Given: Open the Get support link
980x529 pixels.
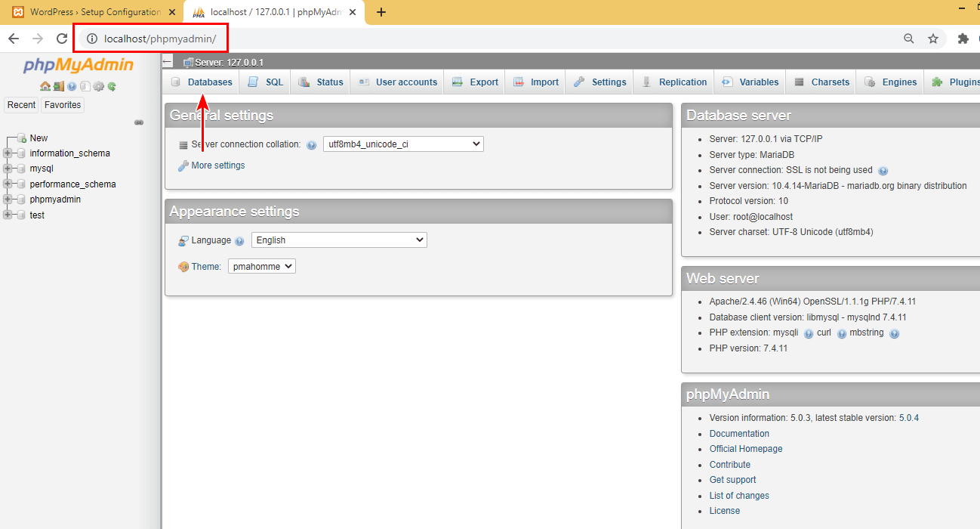Looking at the screenshot, I should 732,480.
